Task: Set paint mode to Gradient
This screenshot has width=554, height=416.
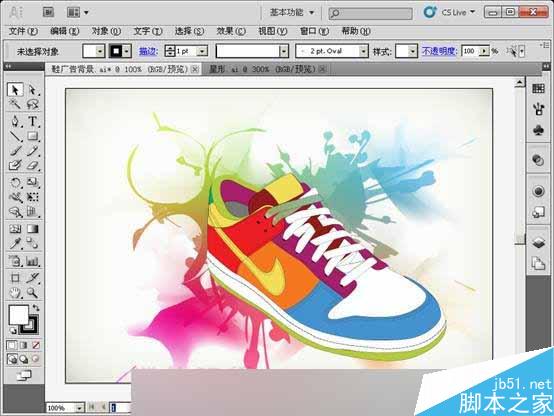Action: (x=24, y=345)
